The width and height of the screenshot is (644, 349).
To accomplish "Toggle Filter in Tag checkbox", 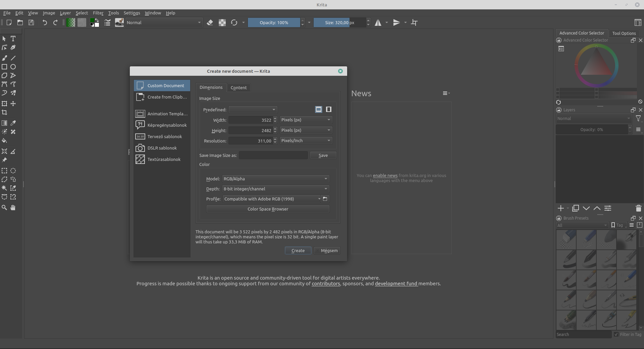I will [x=616, y=334].
